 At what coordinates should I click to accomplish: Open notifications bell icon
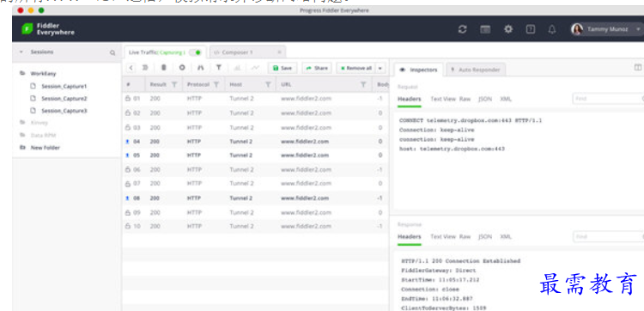pyautogui.click(x=552, y=29)
